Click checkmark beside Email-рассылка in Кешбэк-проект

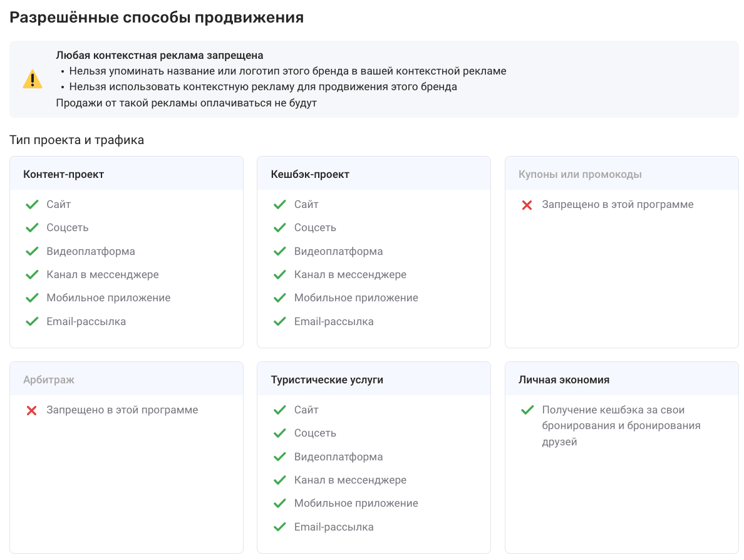coord(279,322)
